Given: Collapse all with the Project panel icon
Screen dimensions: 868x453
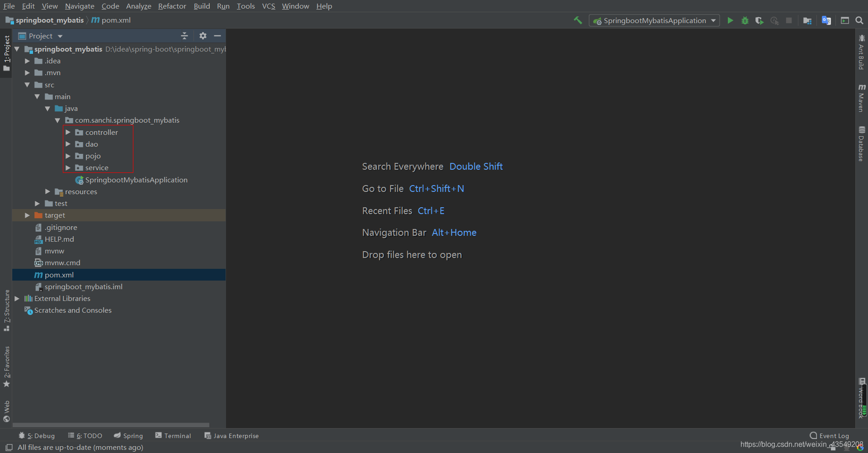Looking at the screenshot, I should tap(184, 36).
